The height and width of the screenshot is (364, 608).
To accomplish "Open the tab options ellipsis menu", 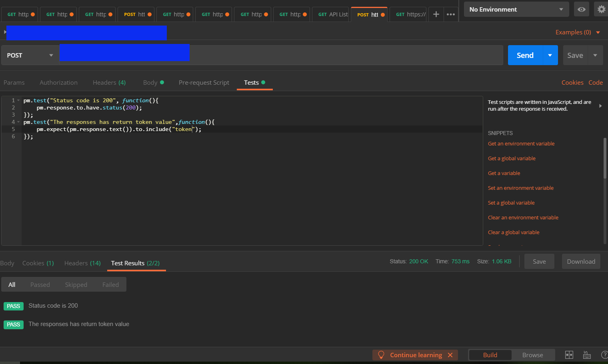I will (x=451, y=14).
